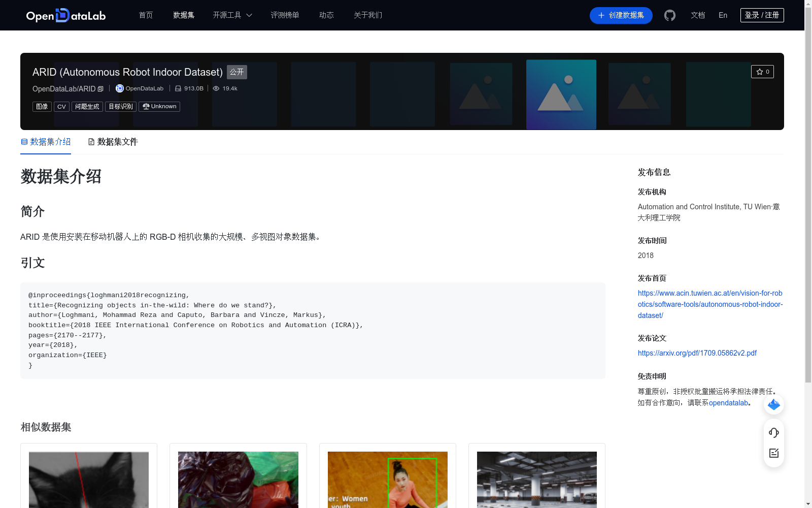Image resolution: width=812 pixels, height=508 pixels.
Task: Star the ARID dataset
Action: point(762,72)
